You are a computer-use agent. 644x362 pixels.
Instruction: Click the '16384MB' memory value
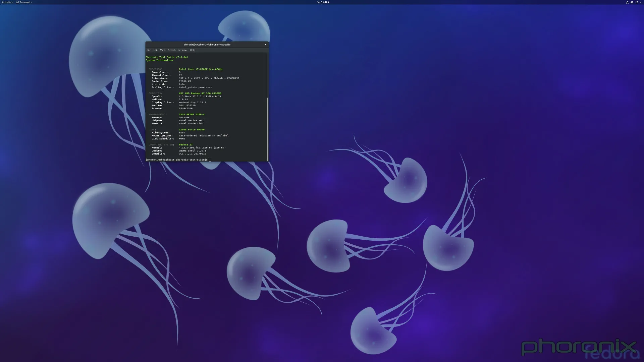coord(184,118)
